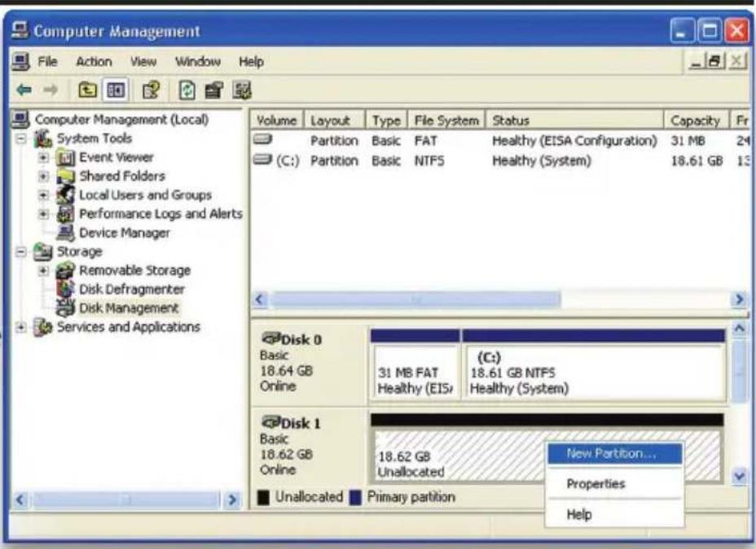The width and height of the screenshot is (756, 549).
Task: Click the Shared Folders icon
Action: (65, 177)
